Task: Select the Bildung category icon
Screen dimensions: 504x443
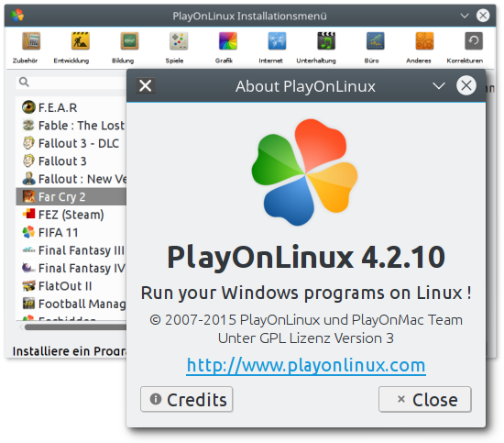Action: (x=129, y=41)
